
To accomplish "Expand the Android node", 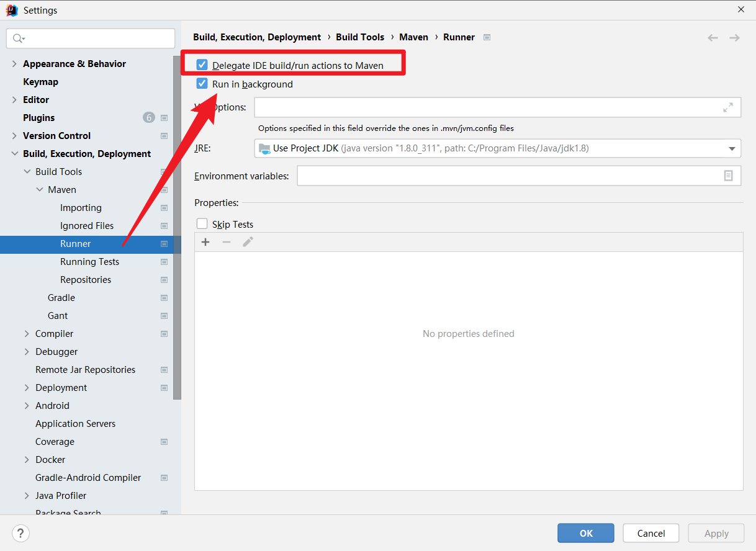I will (x=27, y=406).
